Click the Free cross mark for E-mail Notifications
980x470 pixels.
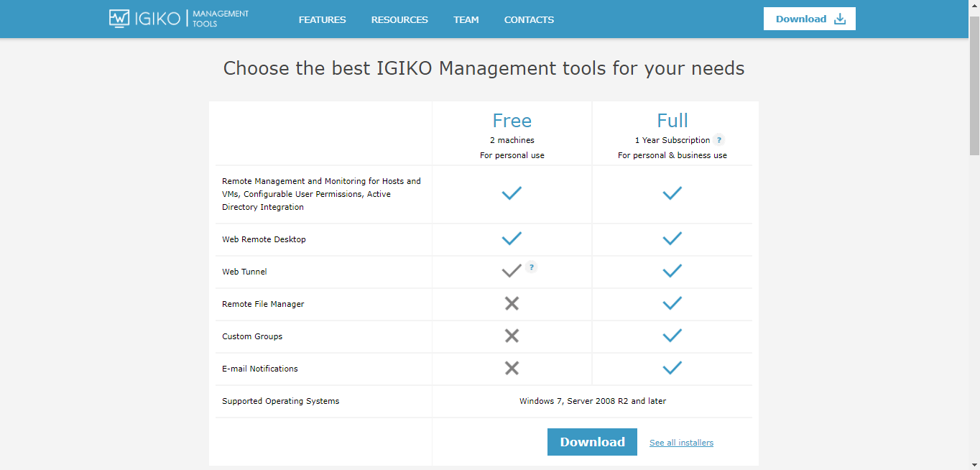[x=512, y=368]
